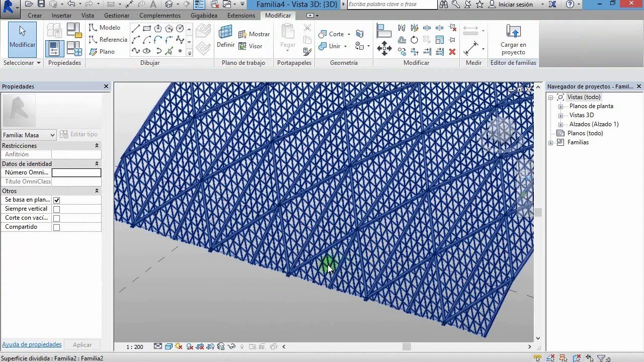Select the Rectangle draw tool
The height and width of the screenshot is (362, 644).
[x=147, y=29]
